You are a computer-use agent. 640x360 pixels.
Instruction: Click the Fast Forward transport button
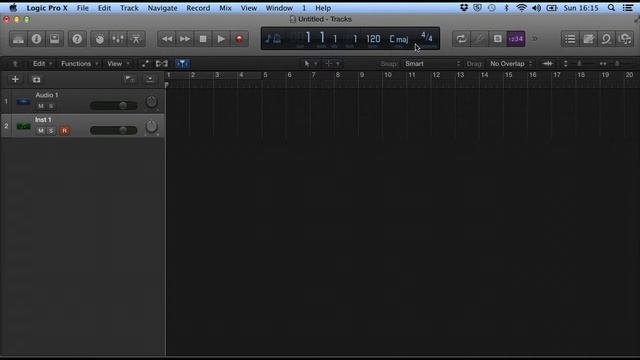tap(185, 39)
